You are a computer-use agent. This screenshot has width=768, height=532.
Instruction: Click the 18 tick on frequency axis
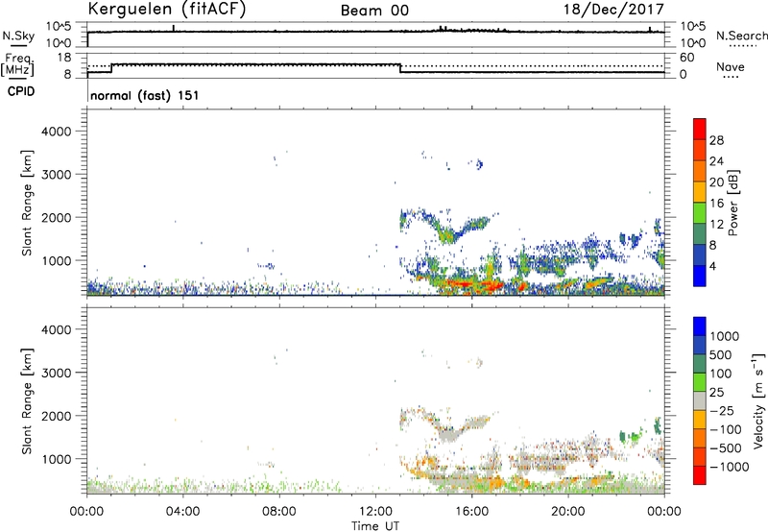pos(64,58)
